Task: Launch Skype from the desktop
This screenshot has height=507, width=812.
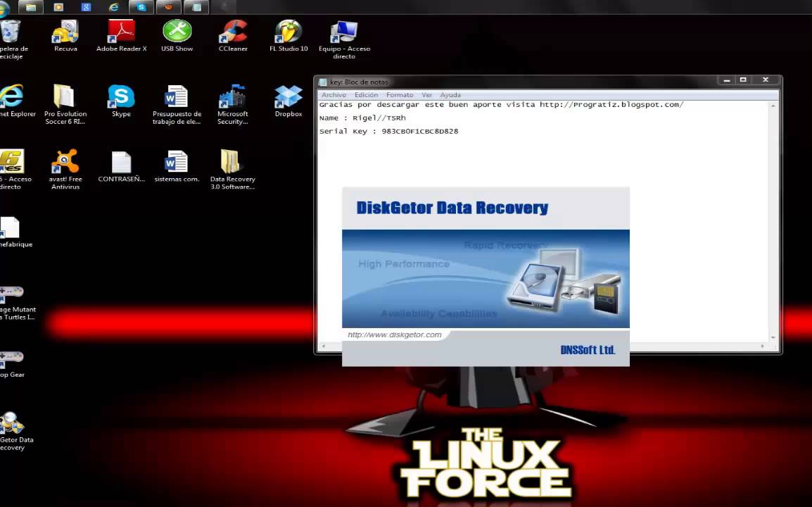Action: (121, 101)
